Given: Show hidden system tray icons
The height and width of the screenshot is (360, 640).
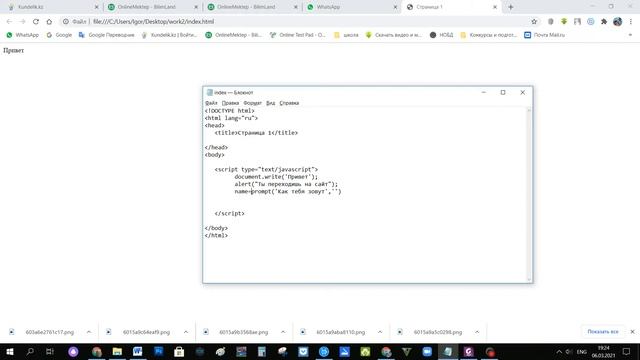Looking at the screenshot, I should click(x=559, y=351).
